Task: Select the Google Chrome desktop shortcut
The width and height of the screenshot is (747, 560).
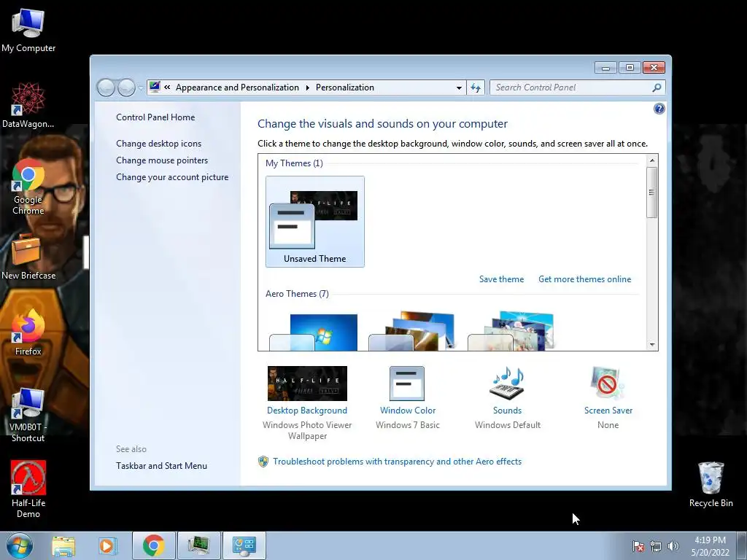Action: [x=28, y=187]
